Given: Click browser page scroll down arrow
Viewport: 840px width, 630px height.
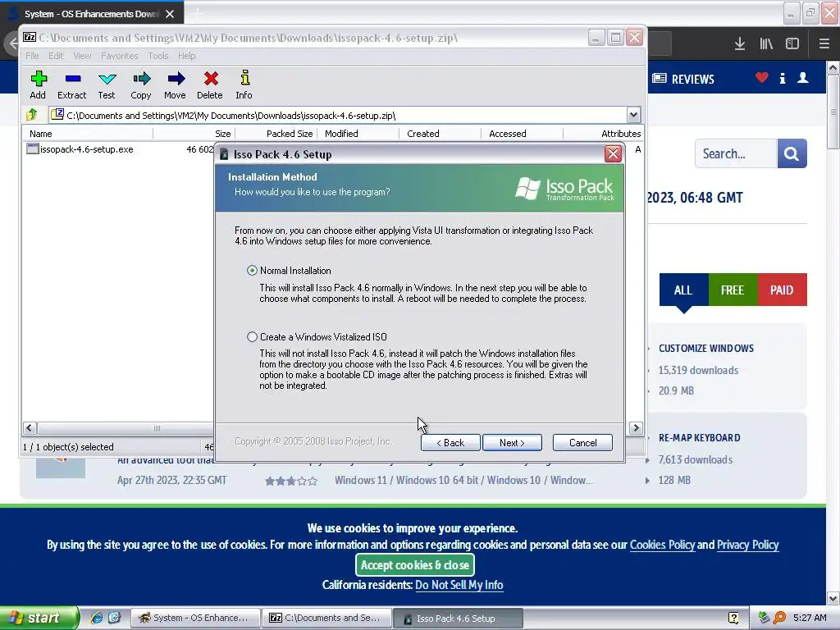Looking at the screenshot, I should [833, 598].
